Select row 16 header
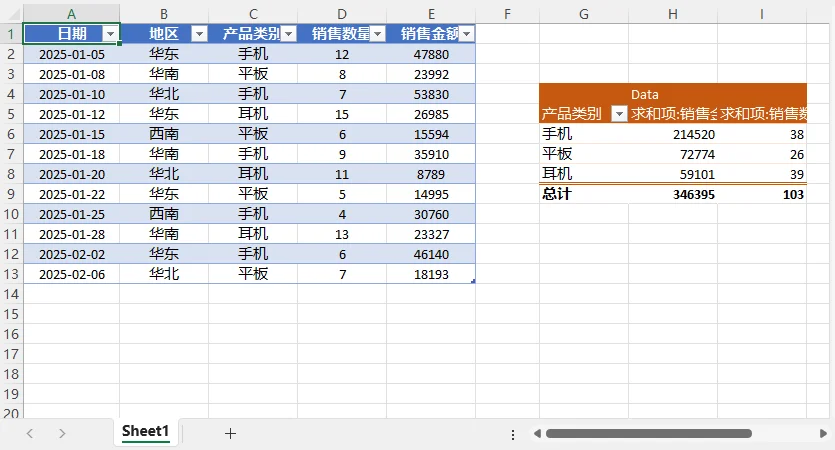The height and width of the screenshot is (450, 835). coord(11,334)
